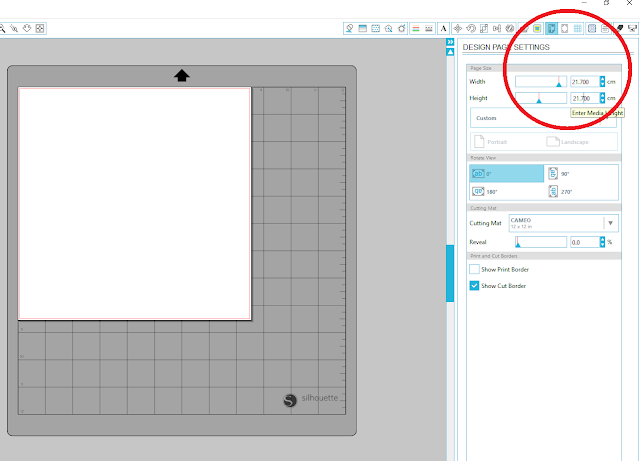
Task: Click the Height spinner arrows
Action: click(602, 98)
